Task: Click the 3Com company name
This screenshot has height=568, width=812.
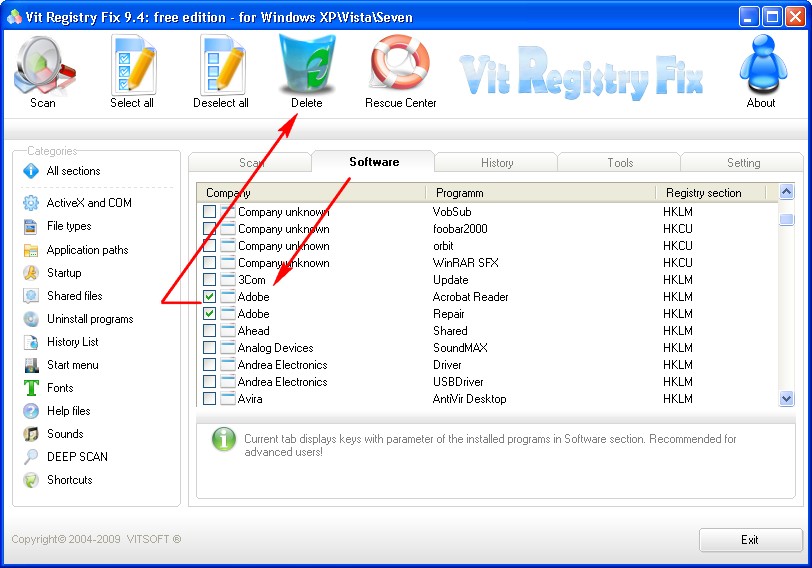Action: pos(252,280)
